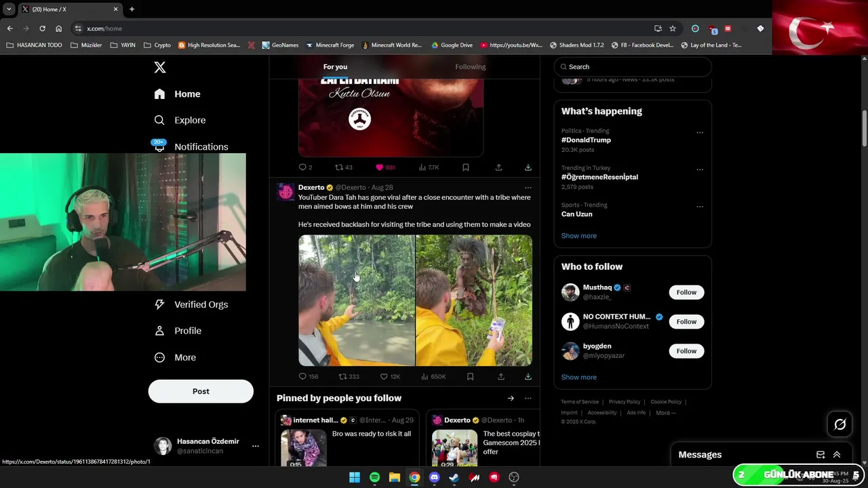Compose a new message in Messages drawer
Image resolution: width=868 pixels, height=488 pixels.
pos(821,455)
